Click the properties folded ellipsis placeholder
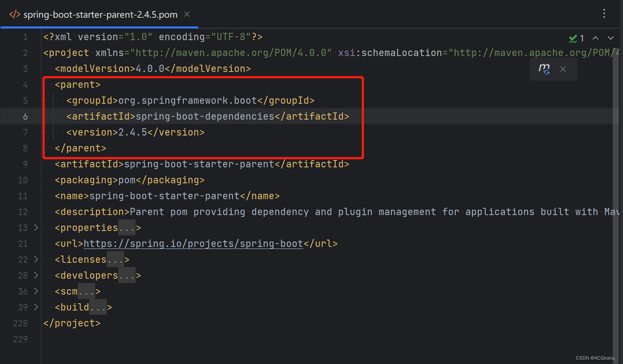623x364 pixels. click(127, 228)
